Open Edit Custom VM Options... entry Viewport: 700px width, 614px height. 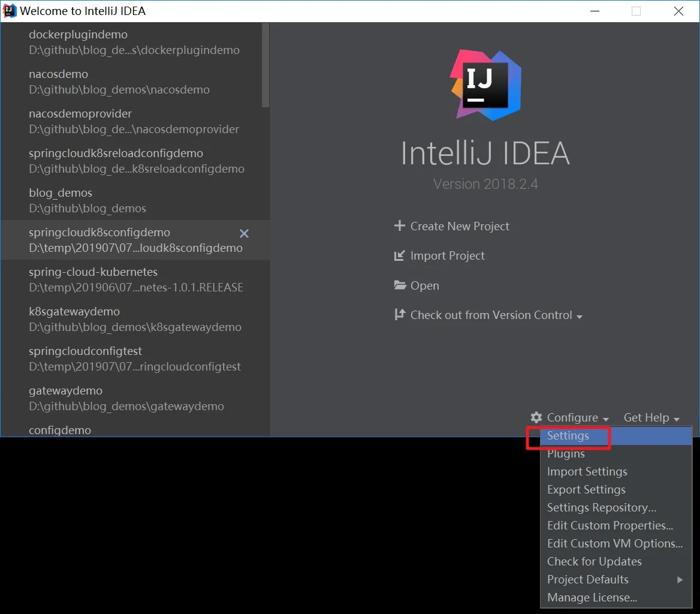[x=616, y=543]
